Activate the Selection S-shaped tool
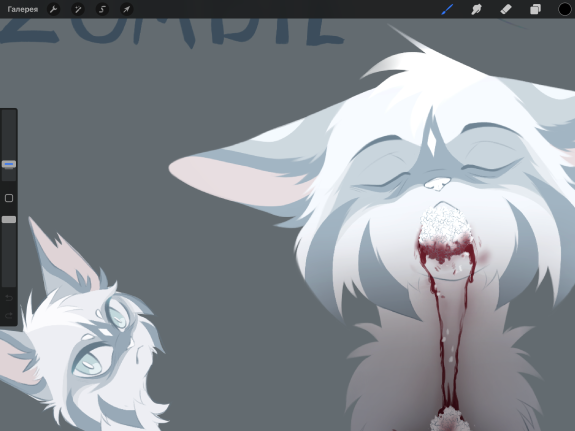This screenshot has width=575, height=431. [102, 9]
